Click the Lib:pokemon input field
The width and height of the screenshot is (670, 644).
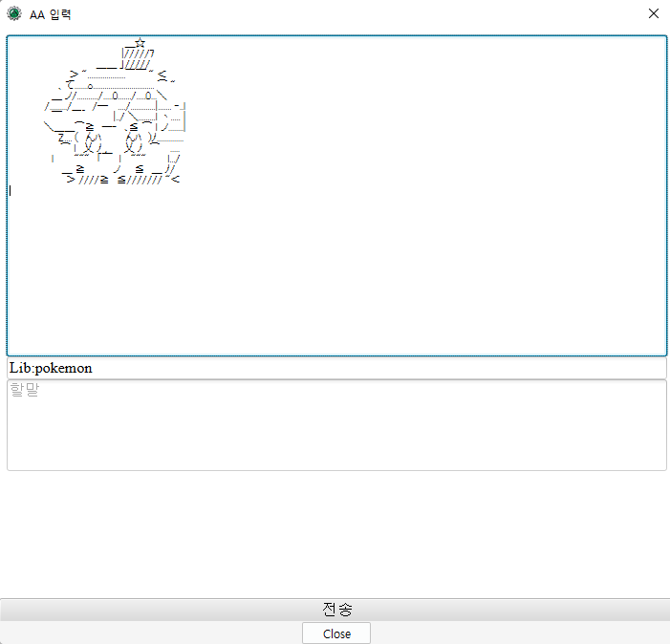[336, 368]
